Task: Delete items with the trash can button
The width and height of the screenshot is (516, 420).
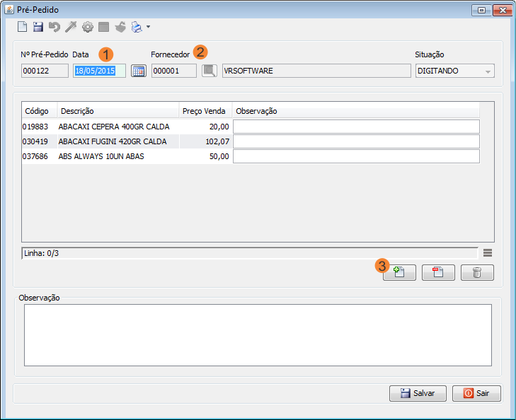Action: click(477, 272)
